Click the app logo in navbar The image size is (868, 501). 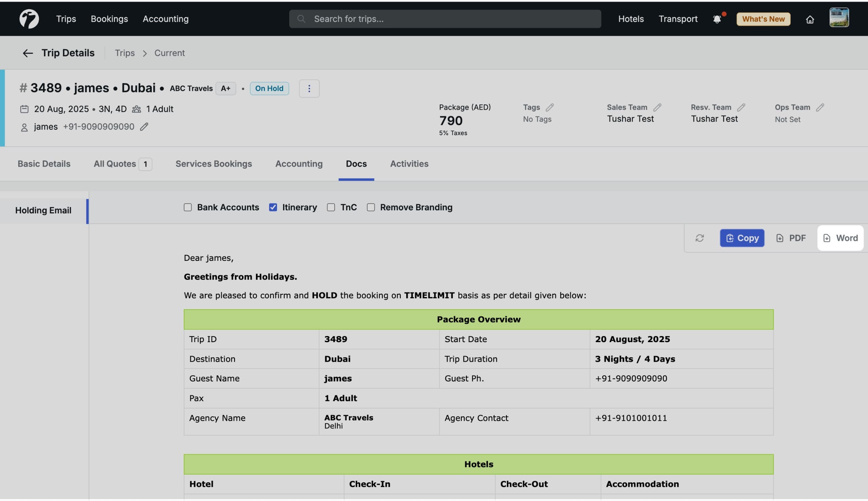(x=29, y=19)
